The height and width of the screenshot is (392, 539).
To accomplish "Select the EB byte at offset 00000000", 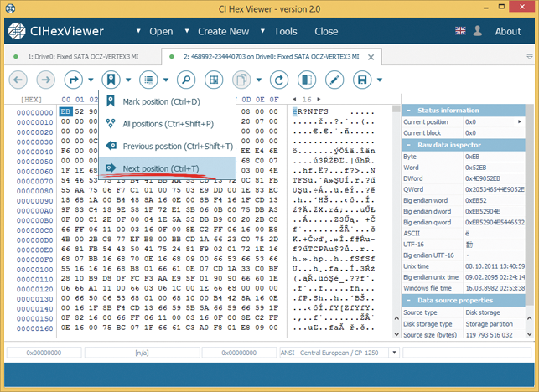I will point(65,111).
